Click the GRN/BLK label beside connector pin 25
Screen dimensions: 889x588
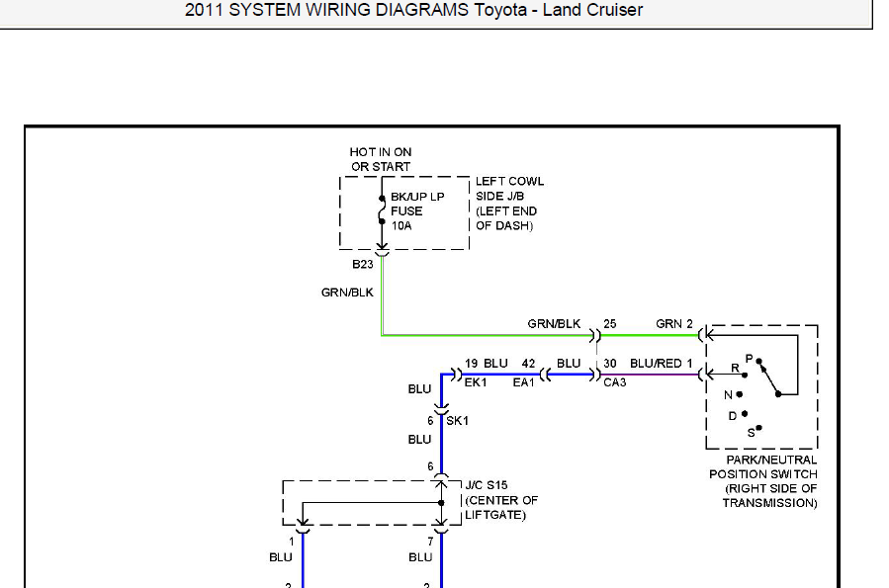click(x=554, y=323)
